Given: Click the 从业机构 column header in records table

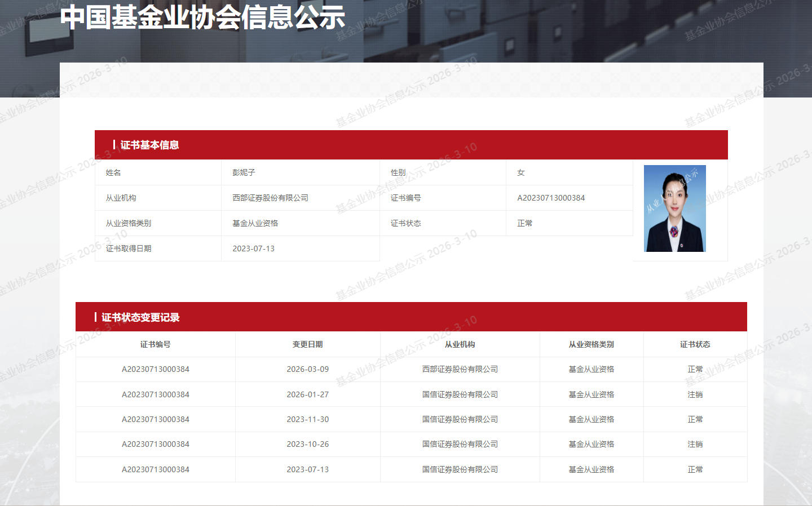Looking at the screenshot, I should [x=460, y=344].
